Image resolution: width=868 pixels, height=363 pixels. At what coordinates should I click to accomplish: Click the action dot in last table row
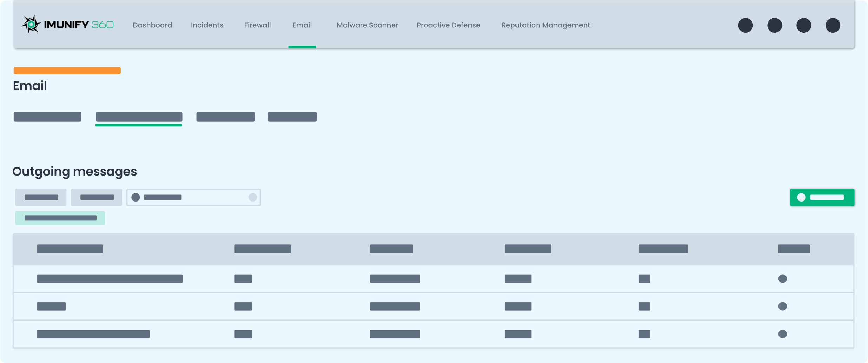point(782,334)
